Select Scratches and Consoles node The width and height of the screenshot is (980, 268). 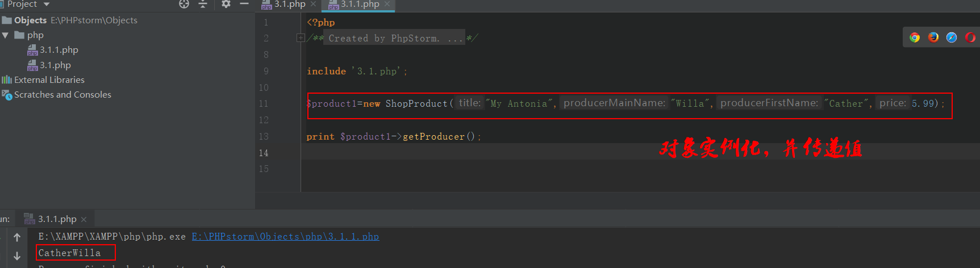(x=56, y=95)
